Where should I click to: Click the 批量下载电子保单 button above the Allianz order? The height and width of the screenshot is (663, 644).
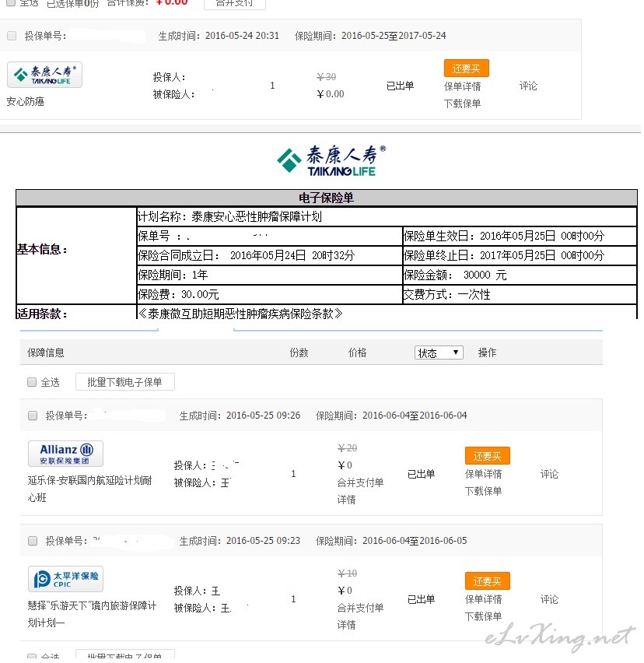pos(124,382)
